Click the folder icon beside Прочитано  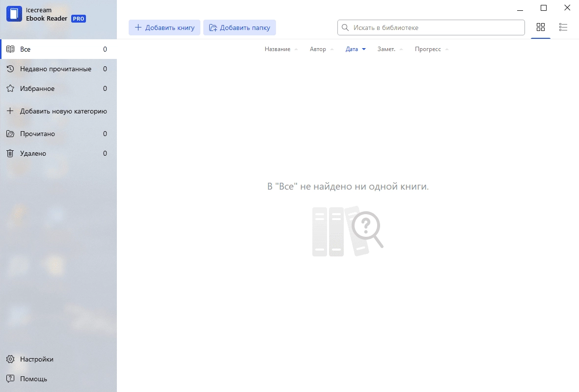click(x=10, y=134)
